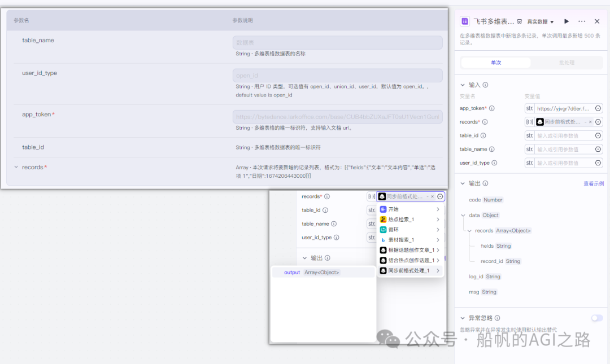
Task: Expand records row in the parameter table
Action: (x=16, y=167)
